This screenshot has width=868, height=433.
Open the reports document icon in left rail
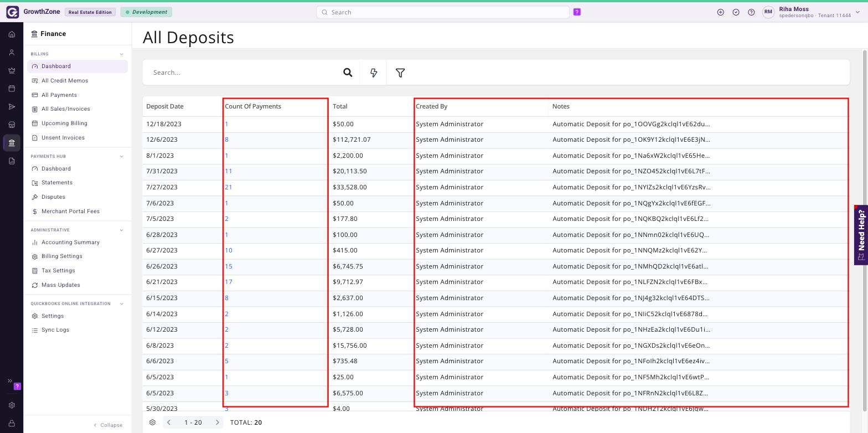12,161
